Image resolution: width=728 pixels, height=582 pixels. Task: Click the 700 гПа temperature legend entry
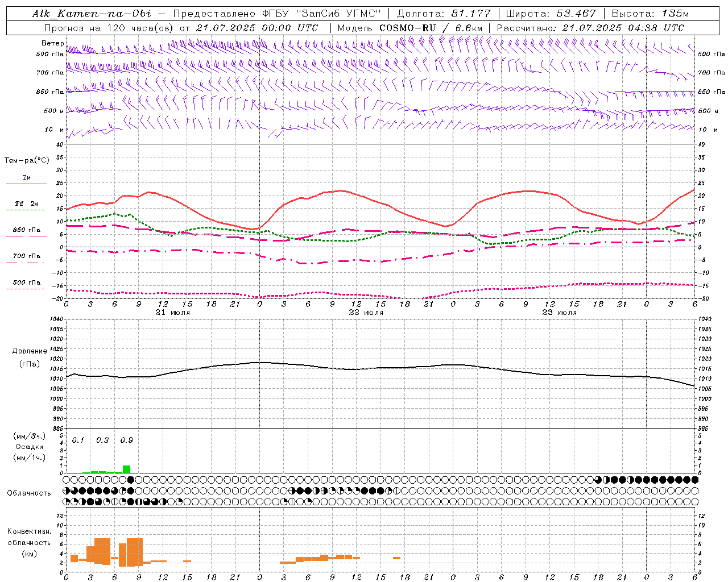click(x=26, y=256)
